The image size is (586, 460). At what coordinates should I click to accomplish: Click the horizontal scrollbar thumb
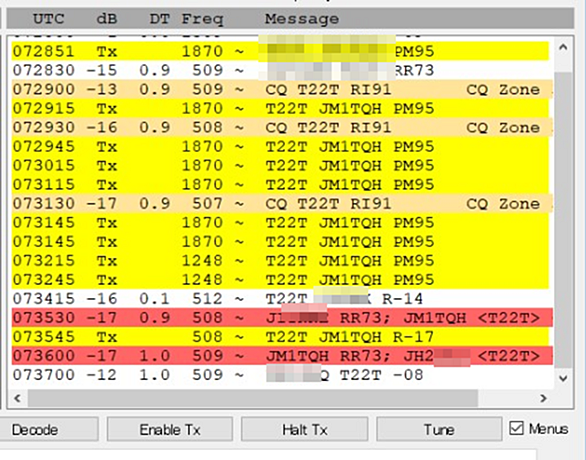click(253, 398)
